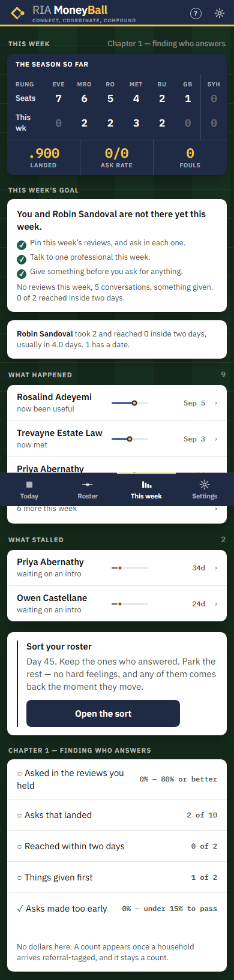Open Owen Castellane stalled row chevron
The width and height of the screenshot is (234, 980).
coord(216,604)
